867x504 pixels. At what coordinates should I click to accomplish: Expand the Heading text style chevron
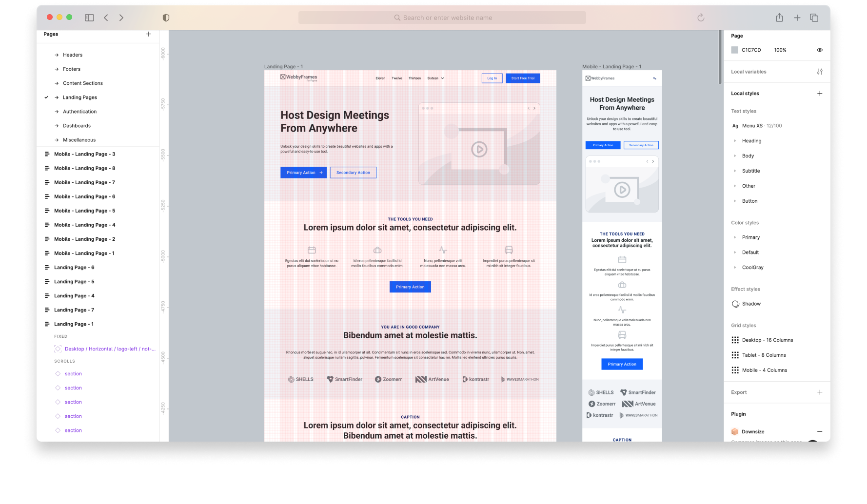pyautogui.click(x=735, y=140)
